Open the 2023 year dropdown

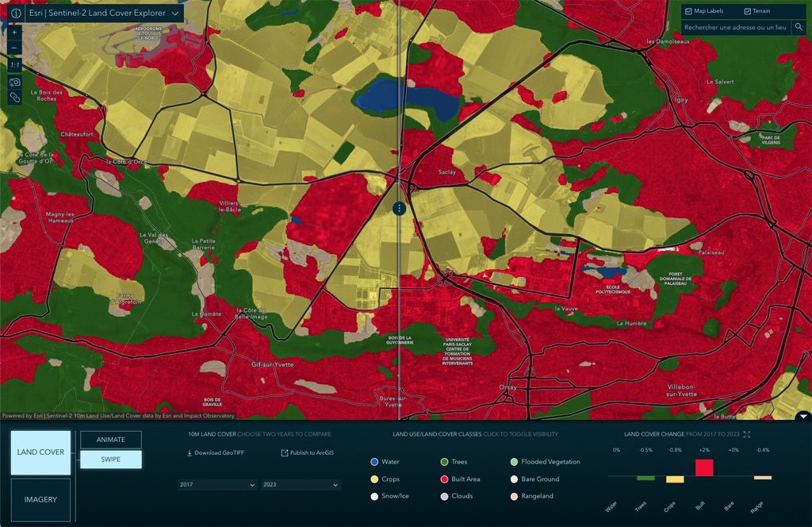(301, 485)
